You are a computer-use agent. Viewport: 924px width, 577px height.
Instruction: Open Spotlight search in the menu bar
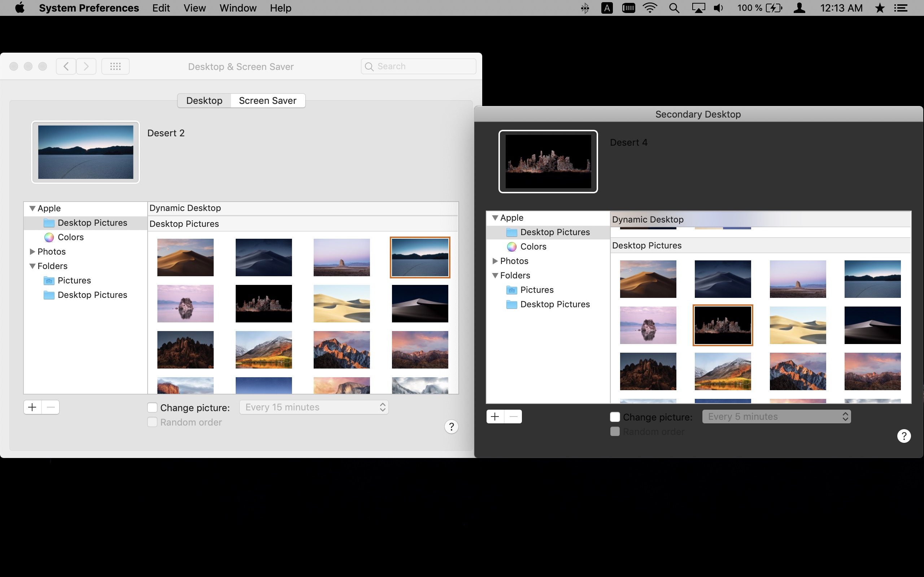pyautogui.click(x=674, y=8)
